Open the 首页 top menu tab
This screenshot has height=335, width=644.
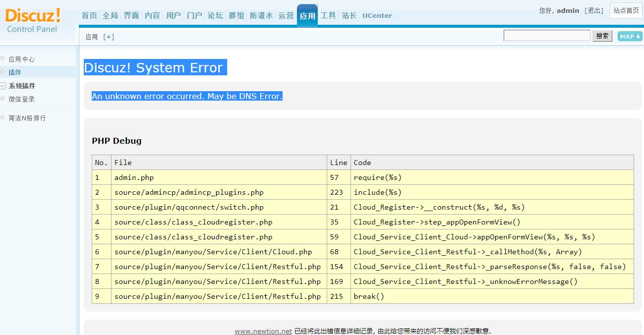tap(89, 15)
